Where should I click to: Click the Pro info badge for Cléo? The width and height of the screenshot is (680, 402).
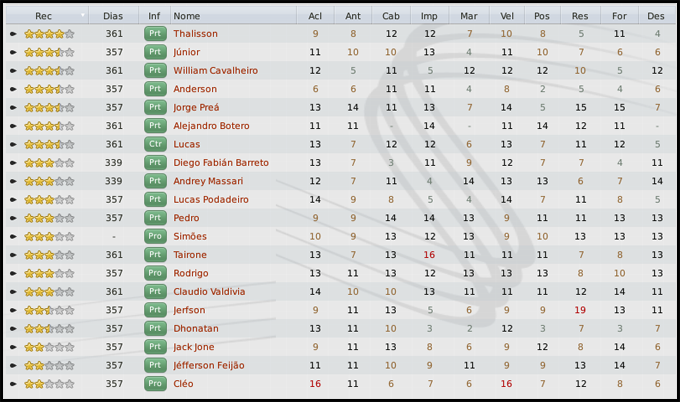(x=154, y=383)
